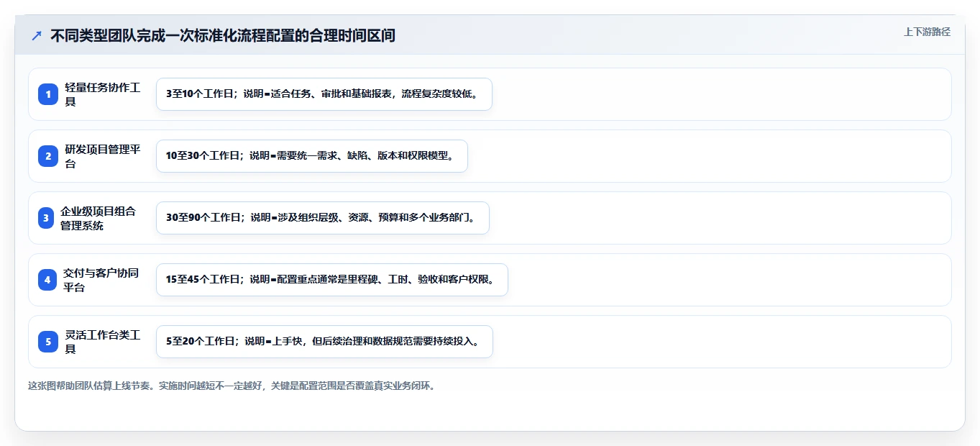Select the 企业级项目组合管理系统 row label

[98, 218]
